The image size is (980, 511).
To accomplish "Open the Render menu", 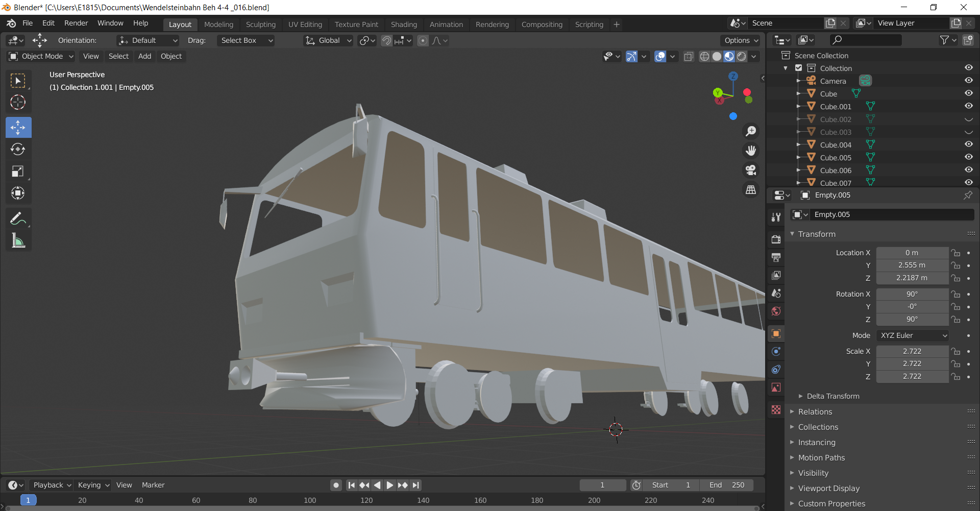I will (76, 23).
